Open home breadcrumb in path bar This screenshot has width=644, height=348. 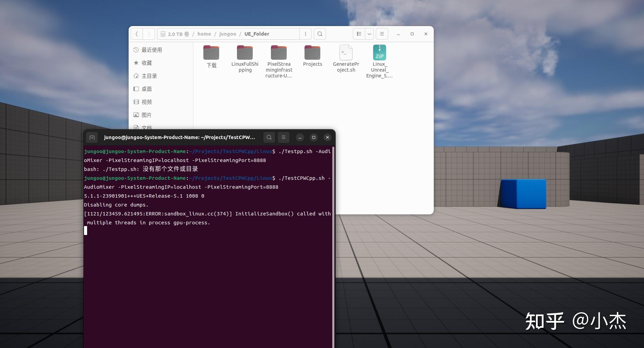204,34
